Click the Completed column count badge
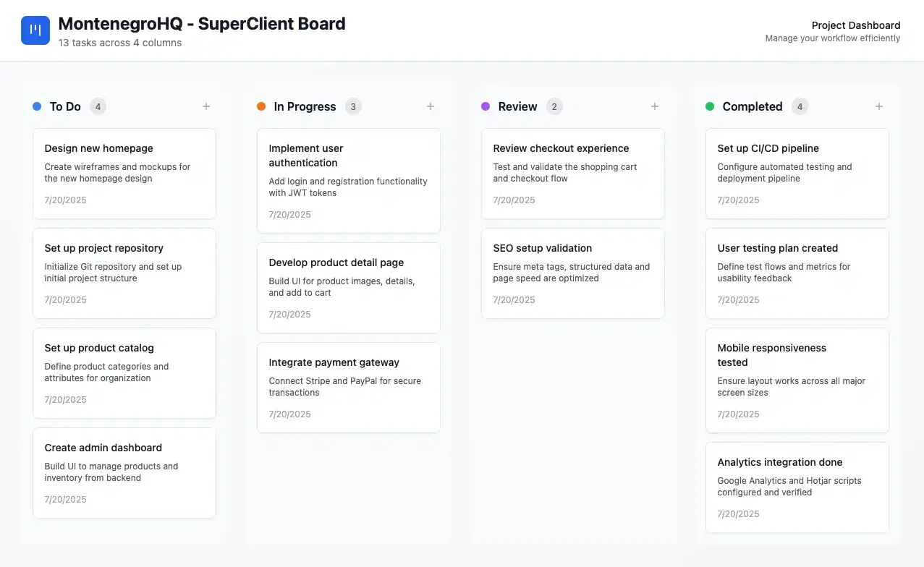This screenshot has width=924, height=567. 800,106
